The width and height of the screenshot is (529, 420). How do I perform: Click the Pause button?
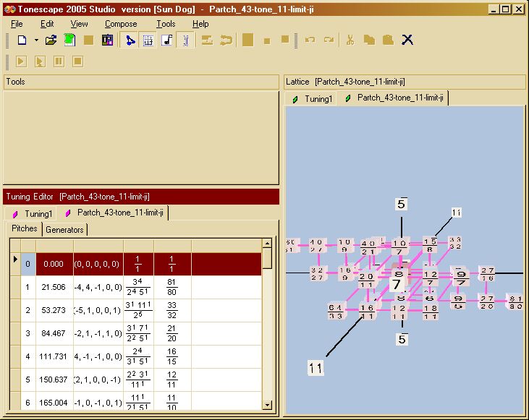[x=59, y=61]
